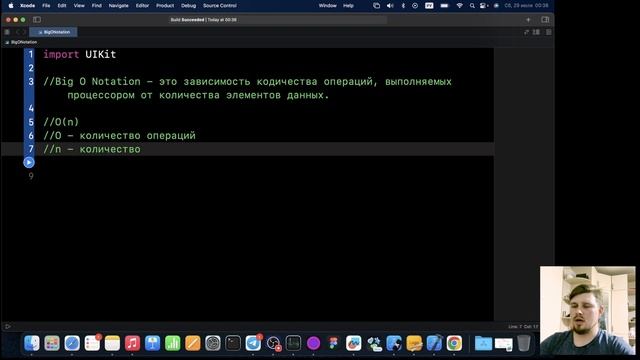Open the File menu
Image resolution: width=640 pixels, height=360 pixels.
point(46,6)
